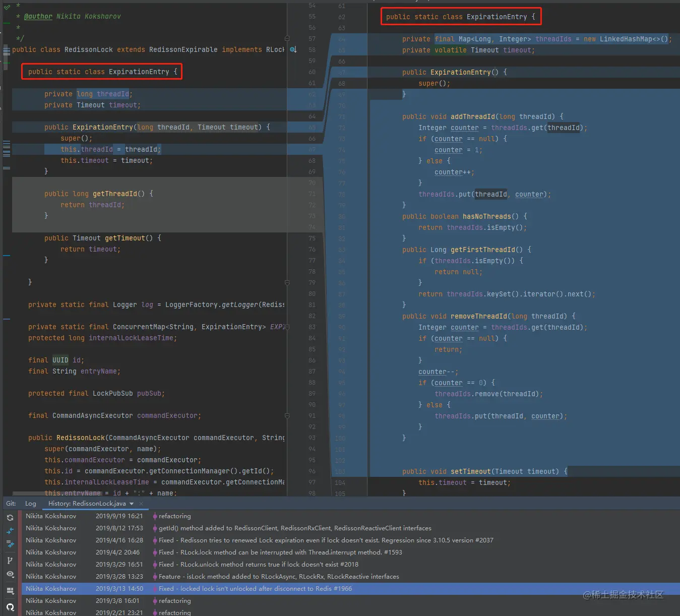
Task: Click the 2019/3/13 14:50 date cell
Action: pos(119,589)
